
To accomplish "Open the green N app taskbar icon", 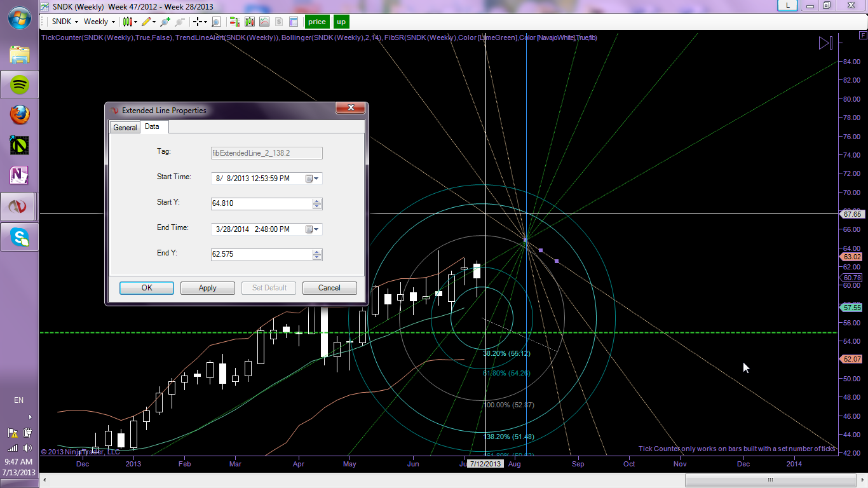I will tap(19, 145).
